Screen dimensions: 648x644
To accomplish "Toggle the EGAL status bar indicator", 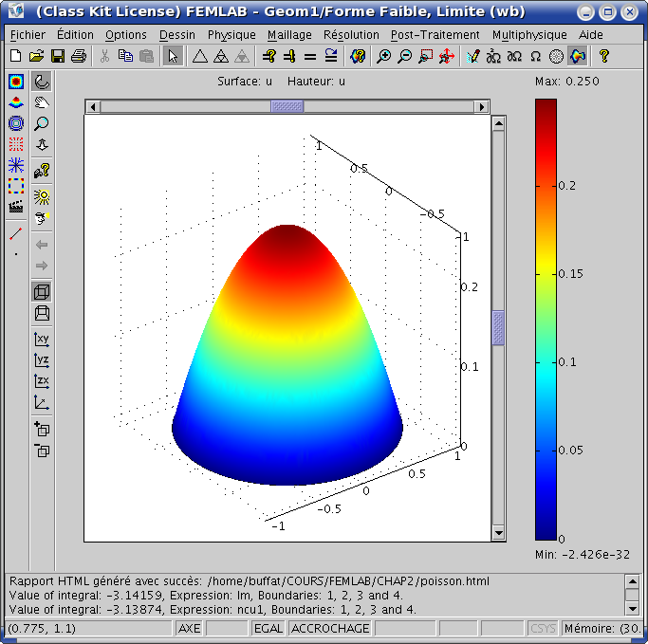I will coord(268,629).
